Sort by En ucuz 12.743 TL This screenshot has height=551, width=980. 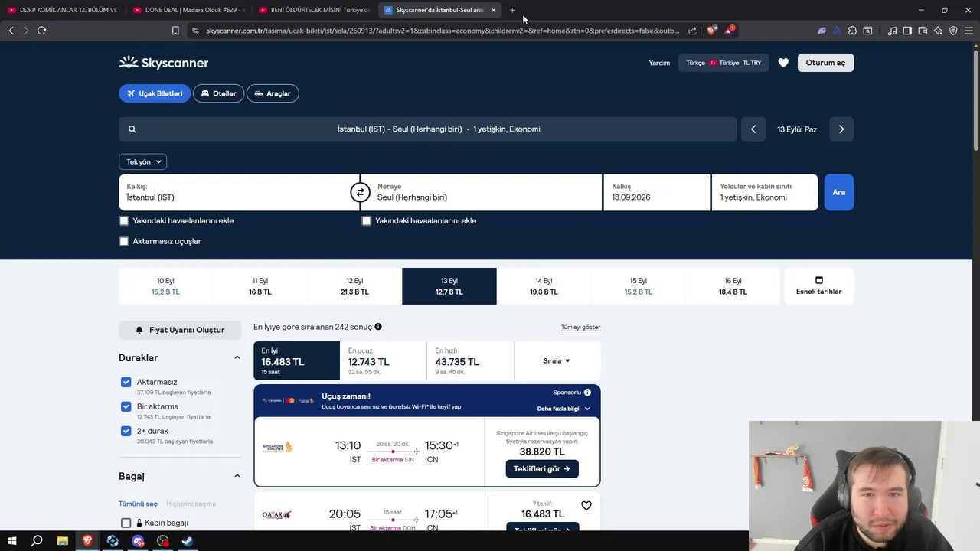click(x=383, y=360)
